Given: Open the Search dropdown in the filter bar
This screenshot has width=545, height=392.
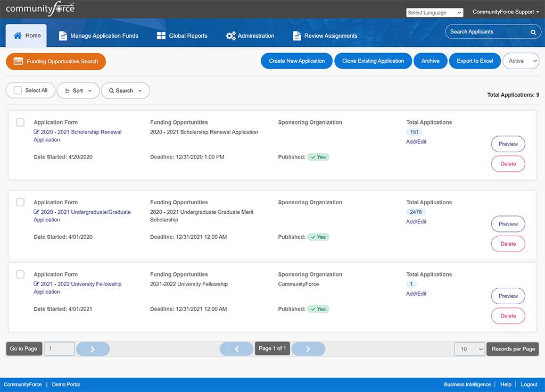Looking at the screenshot, I should coord(125,90).
